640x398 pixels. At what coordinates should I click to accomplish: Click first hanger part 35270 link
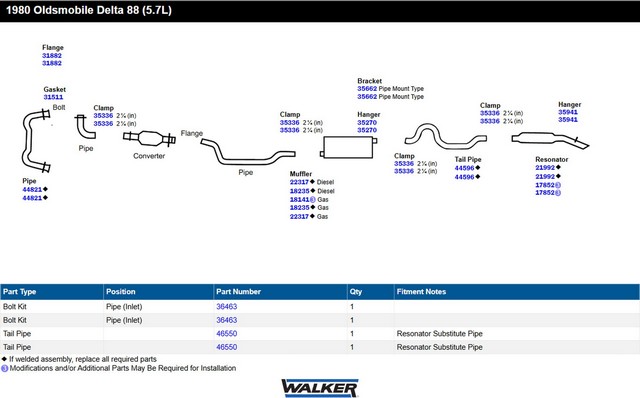[x=367, y=122]
